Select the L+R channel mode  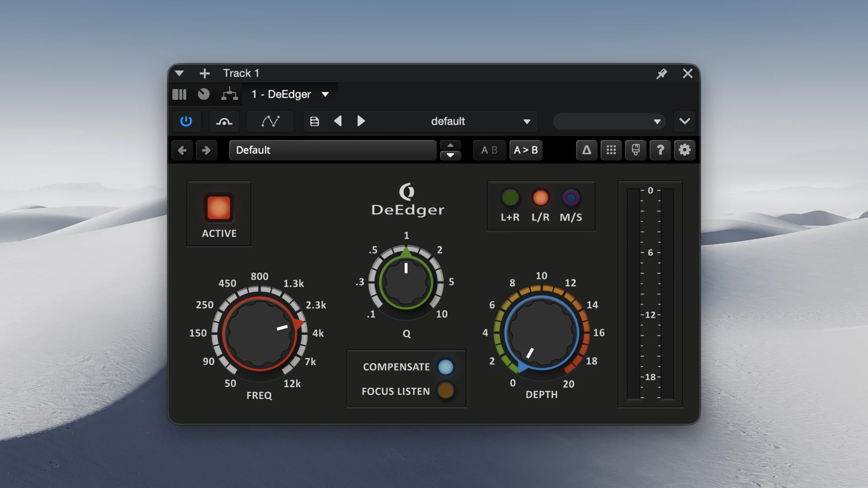coord(510,198)
